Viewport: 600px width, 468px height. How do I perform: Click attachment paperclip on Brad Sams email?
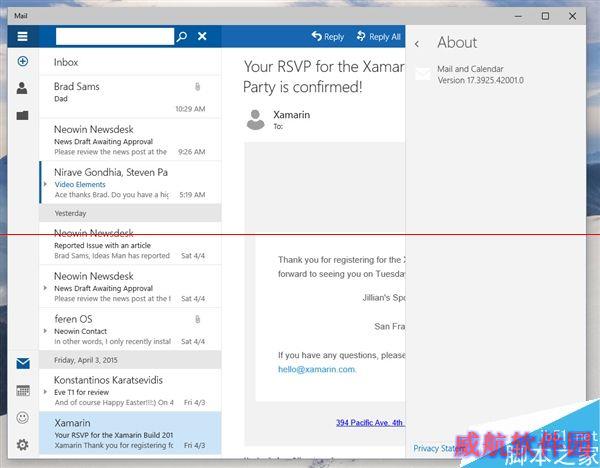[x=197, y=87]
